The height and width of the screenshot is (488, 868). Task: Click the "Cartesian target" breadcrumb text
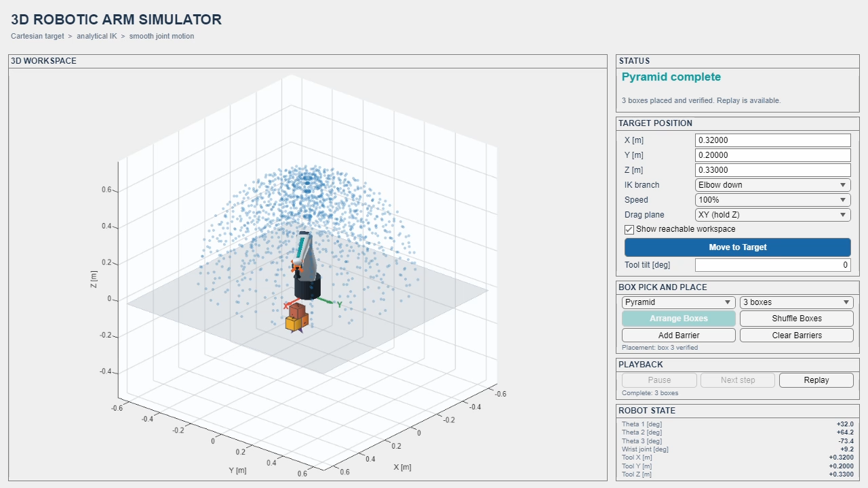pyautogui.click(x=37, y=37)
